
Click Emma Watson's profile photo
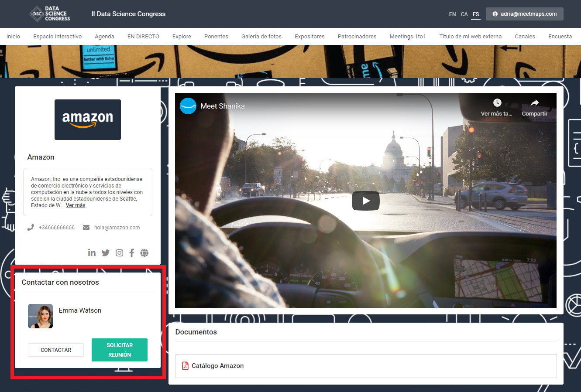40,316
